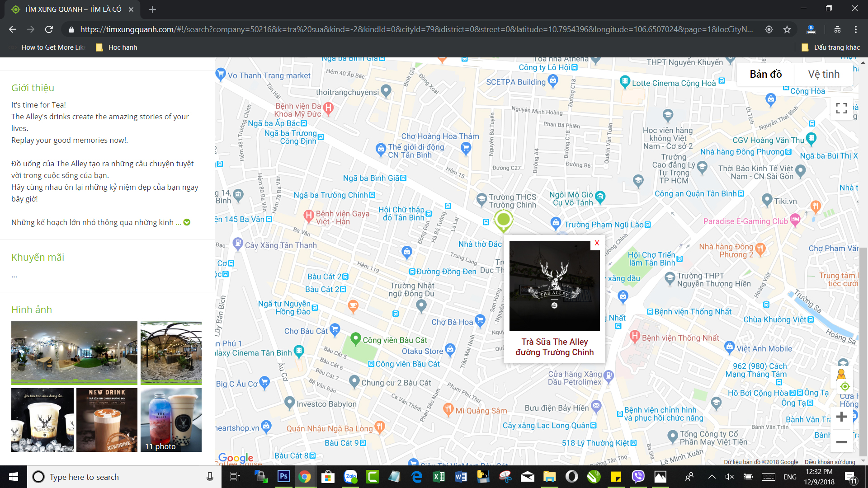The width and height of the screenshot is (868, 488).
Task: Click Bệnh viện Gaya Việt - Hàn marker
Action: 309,216
